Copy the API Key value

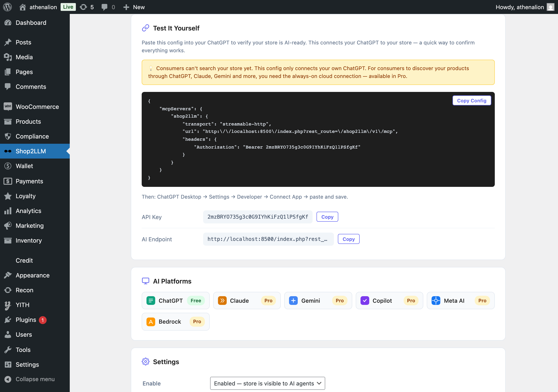[327, 217]
